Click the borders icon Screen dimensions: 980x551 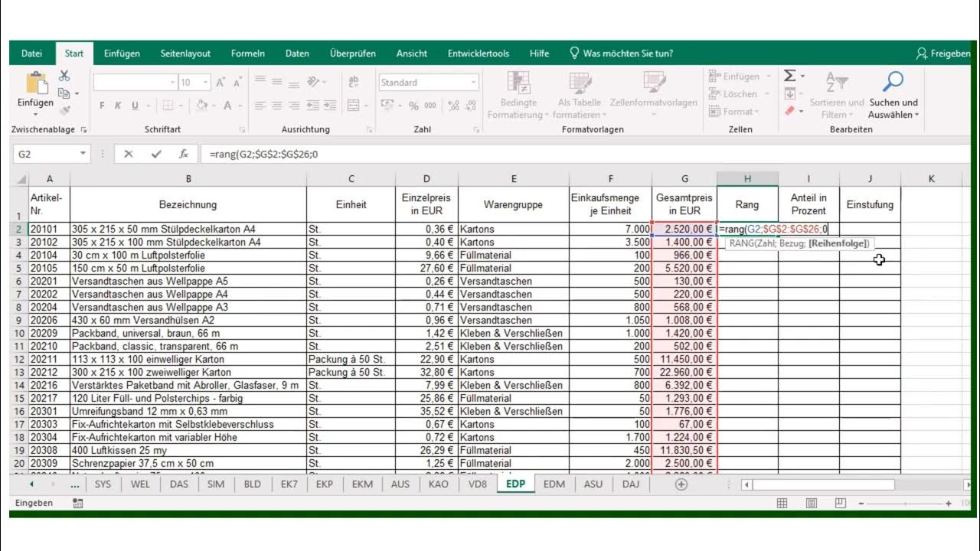(168, 106)
